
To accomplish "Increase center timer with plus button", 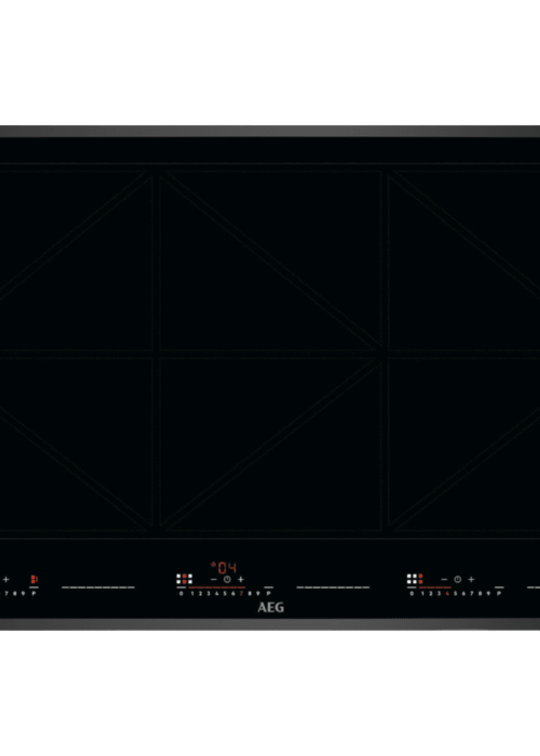I will click(x=241, y=580).
